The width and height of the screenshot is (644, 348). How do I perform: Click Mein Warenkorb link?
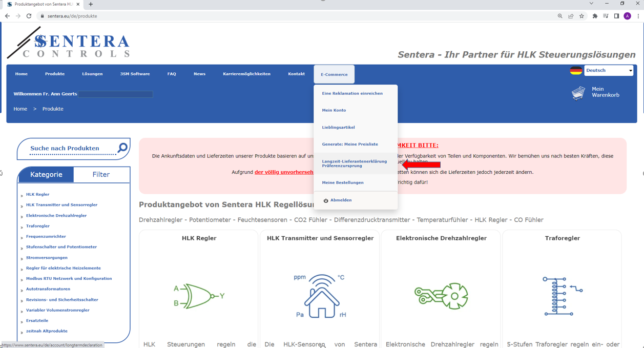(606, 92)
